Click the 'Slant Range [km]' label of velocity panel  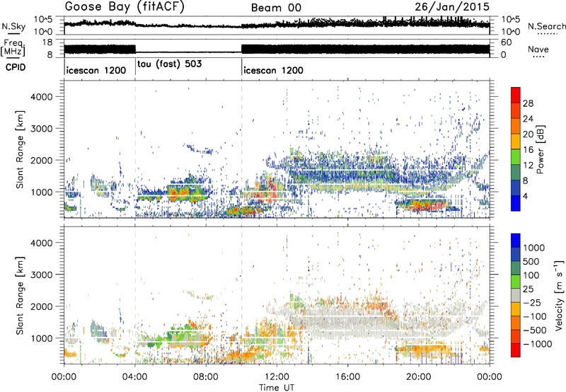pos(20,295)
